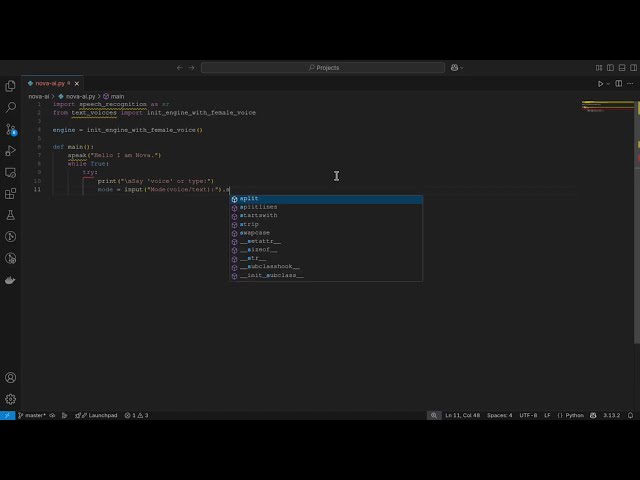
Task: Close the nova-ai.py tab
Action: [x=77, y=84]
